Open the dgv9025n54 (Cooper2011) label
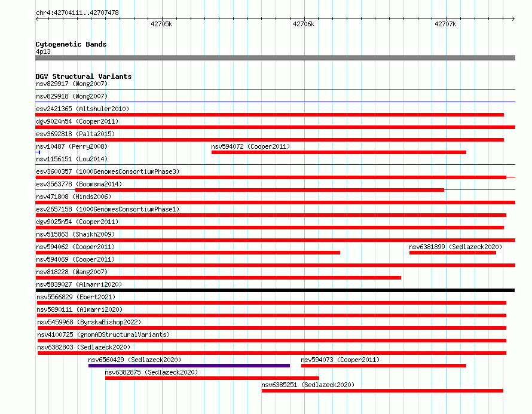 pos(77,222)
